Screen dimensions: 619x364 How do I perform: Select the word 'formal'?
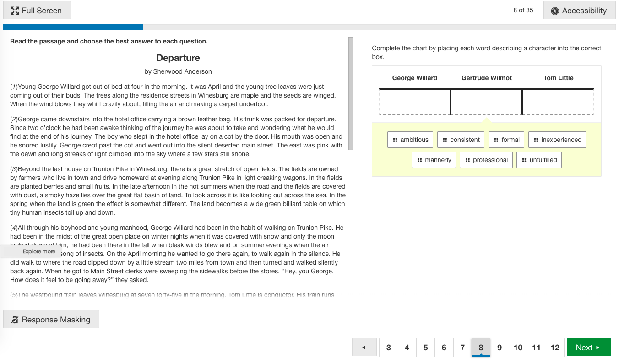[x=506, y=140]
